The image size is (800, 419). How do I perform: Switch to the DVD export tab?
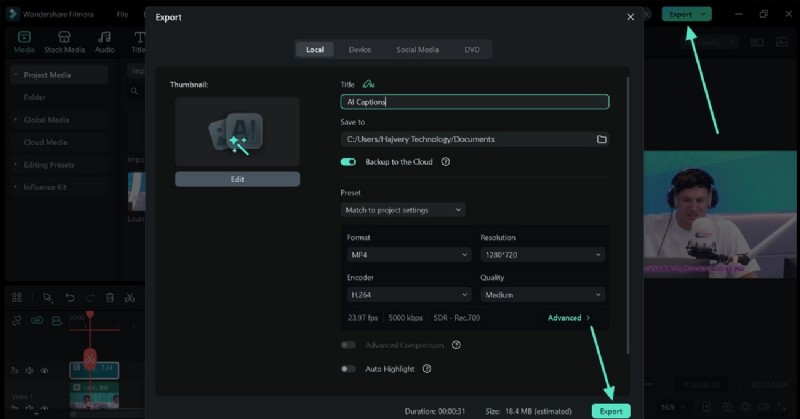(472, 50)
